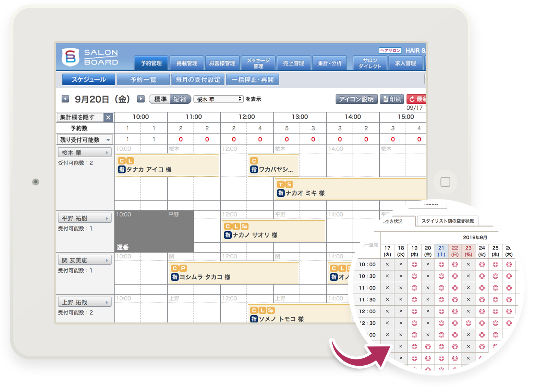536x392 pixels.
Task: Select 19 (木) column in availability calendar
Action: click(x=414, y=251)
